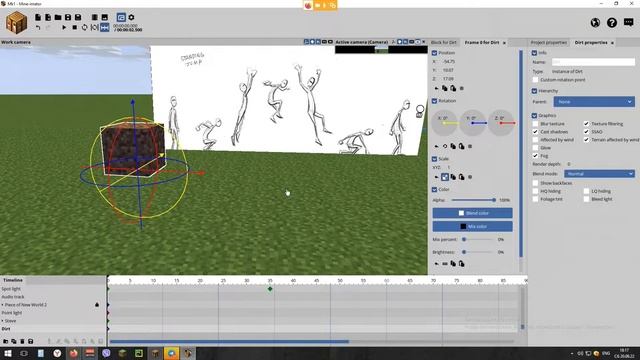Play the animation

tap(64, 27)
